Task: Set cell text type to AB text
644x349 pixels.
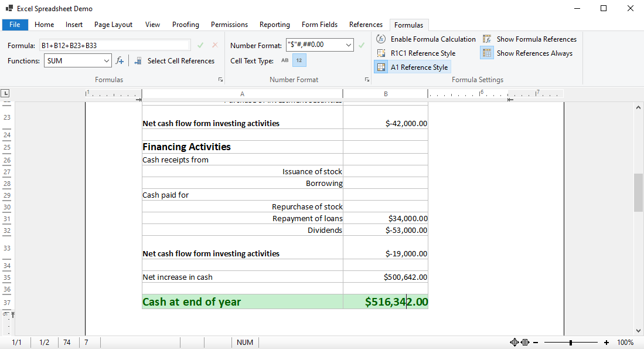Action: click(x=285, y=60)
